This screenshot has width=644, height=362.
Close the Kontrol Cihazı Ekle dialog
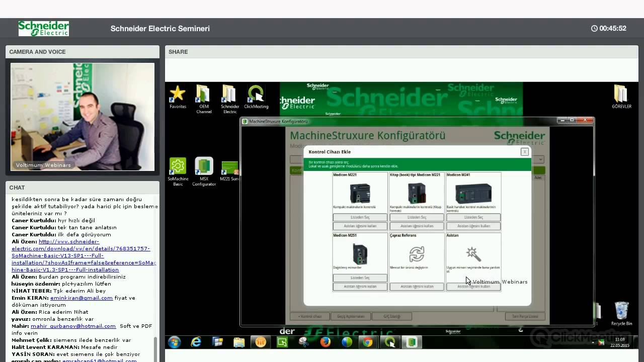[x=525, y=151]
